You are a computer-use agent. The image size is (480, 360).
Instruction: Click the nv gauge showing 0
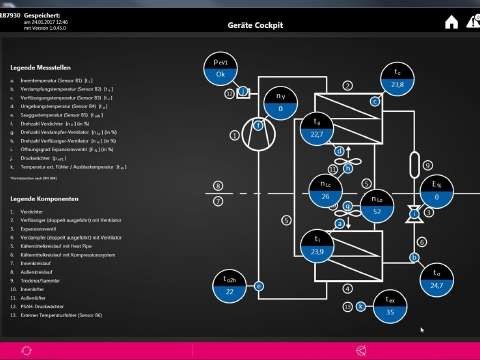[x=280, y=103]
